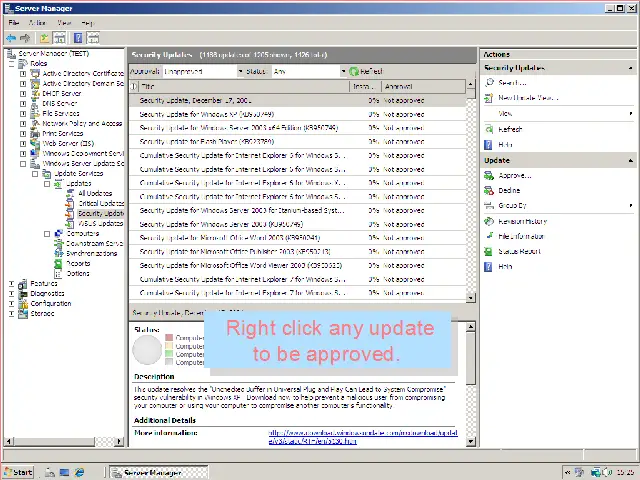Collapse the Roles tree node
Image resolution: width=640 pixels, height=480 pixels.
[11, 64]
